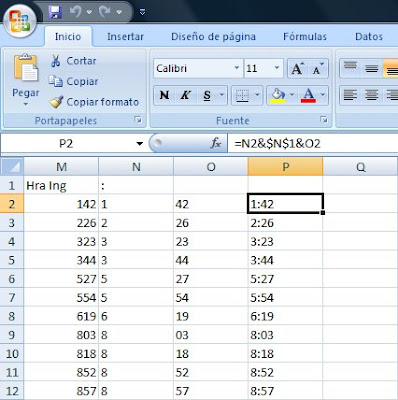
Task: Apply red font color A
Action: point(308,95)
